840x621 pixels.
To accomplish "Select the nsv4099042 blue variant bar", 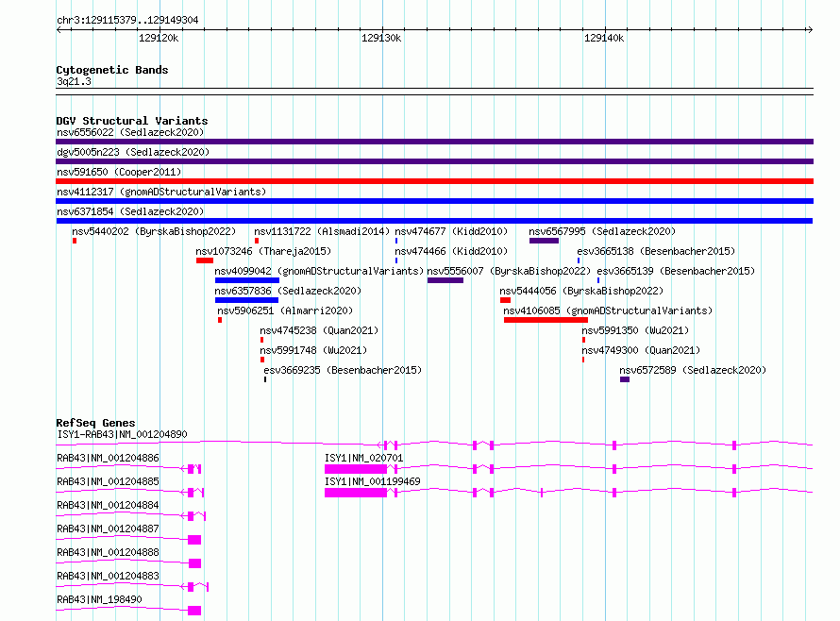I will click(x=247, y=280).
